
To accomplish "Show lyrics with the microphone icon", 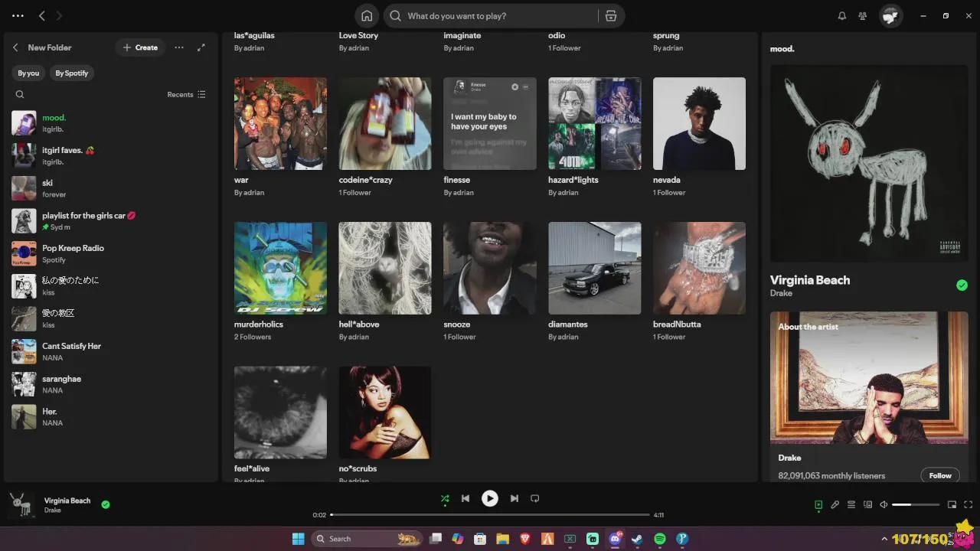I will (835, 504).
